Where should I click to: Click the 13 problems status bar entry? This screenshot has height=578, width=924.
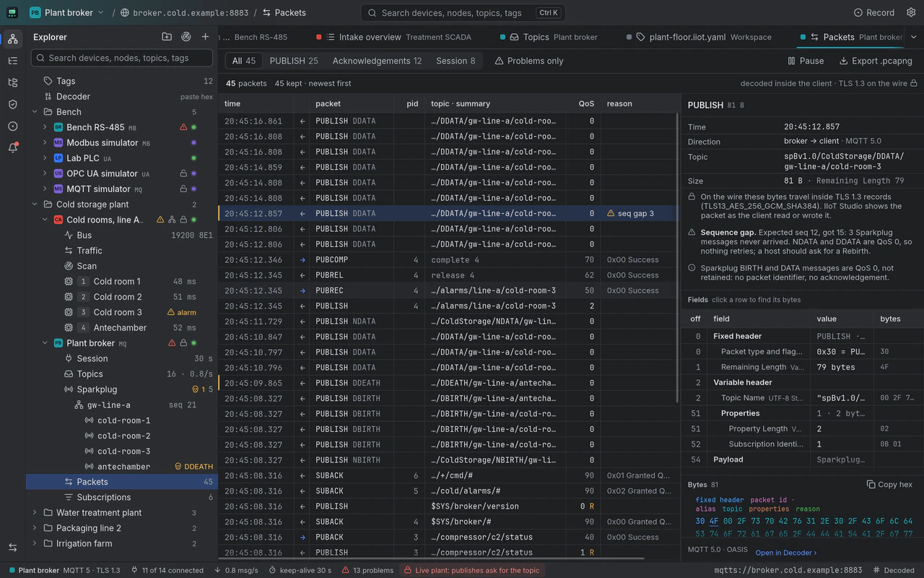368,570
